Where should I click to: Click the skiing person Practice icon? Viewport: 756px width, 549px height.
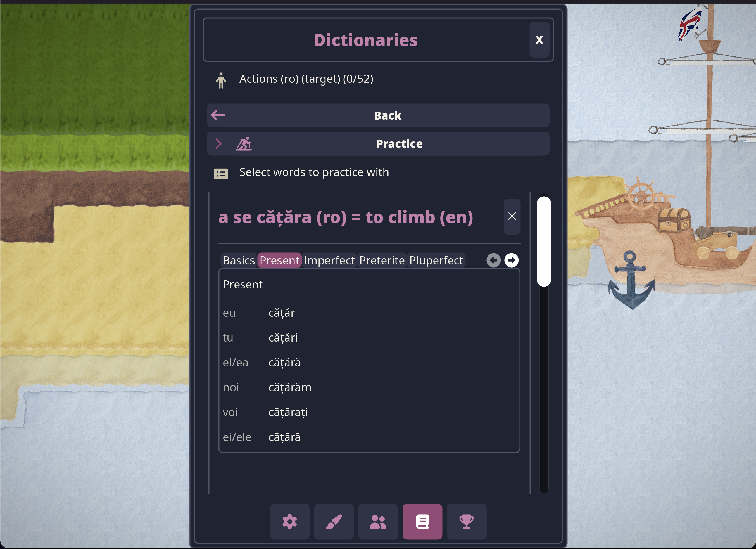(244, 144)
